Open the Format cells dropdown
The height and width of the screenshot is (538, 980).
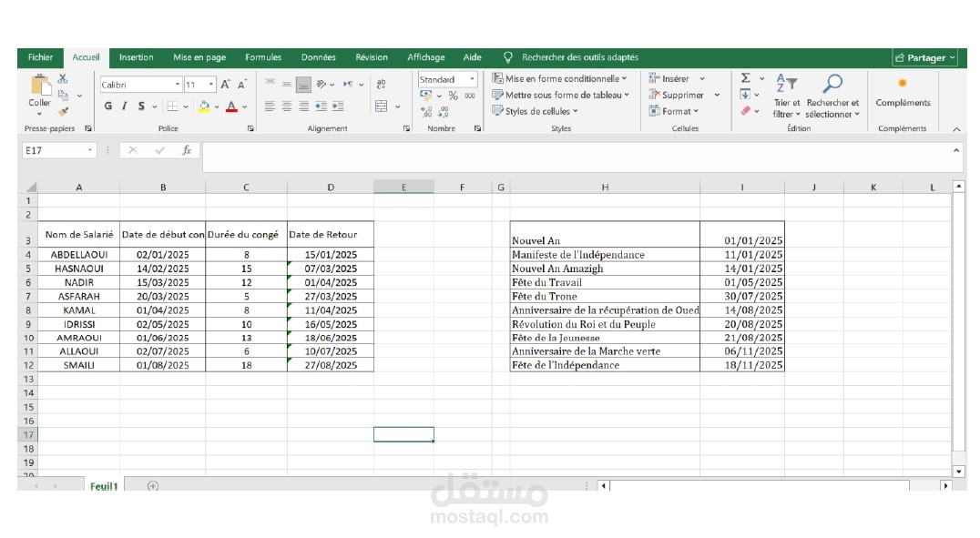pyautogui.click(x=674, y=111)
